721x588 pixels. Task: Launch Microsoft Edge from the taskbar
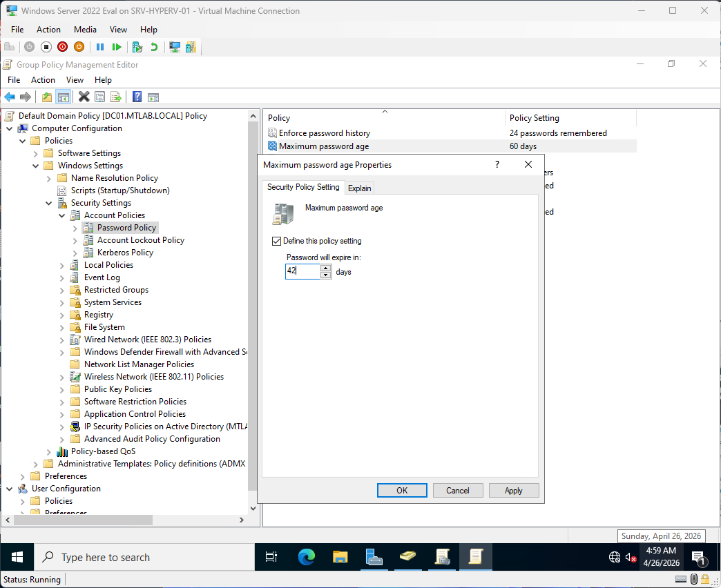tap(306, 557)
